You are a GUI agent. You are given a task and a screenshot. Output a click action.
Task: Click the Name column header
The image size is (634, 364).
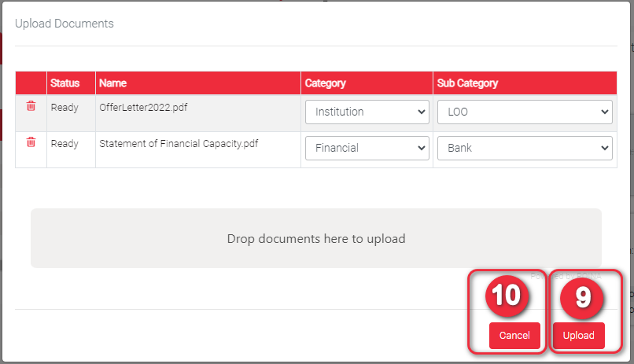coord(112,83)
